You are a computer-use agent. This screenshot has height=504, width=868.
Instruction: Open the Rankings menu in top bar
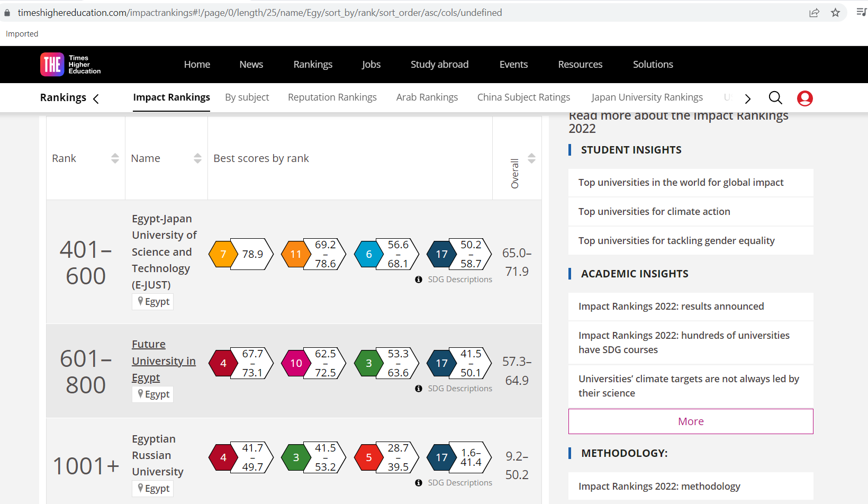(x=313, y=65)
